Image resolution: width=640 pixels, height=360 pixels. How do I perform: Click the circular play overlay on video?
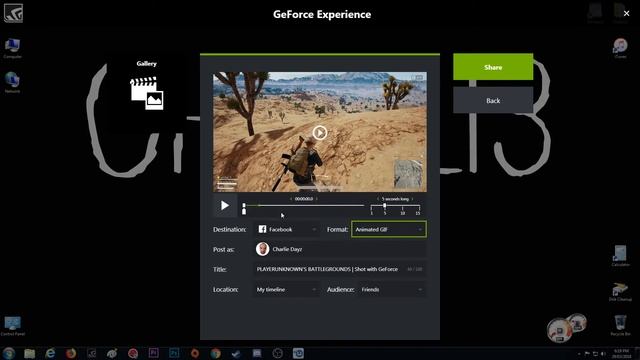(x=320, y=132)
